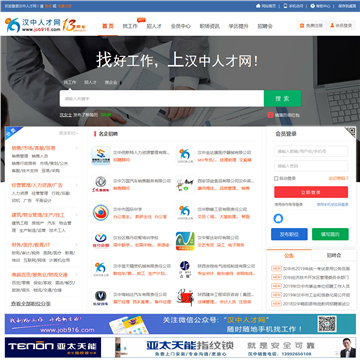Screen dimensions: 360x360
Task: Click 保存到桌面 in the top bar
Action: click(x=347, y=6)
